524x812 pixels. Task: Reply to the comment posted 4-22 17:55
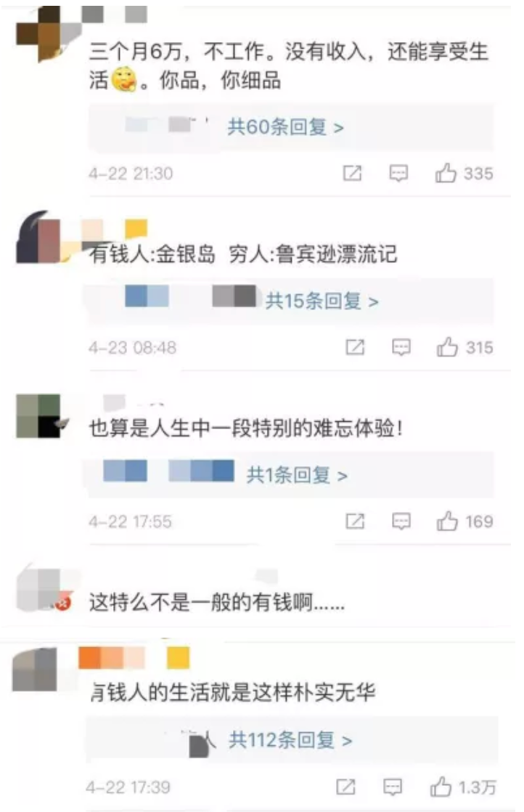click(401, 521)
